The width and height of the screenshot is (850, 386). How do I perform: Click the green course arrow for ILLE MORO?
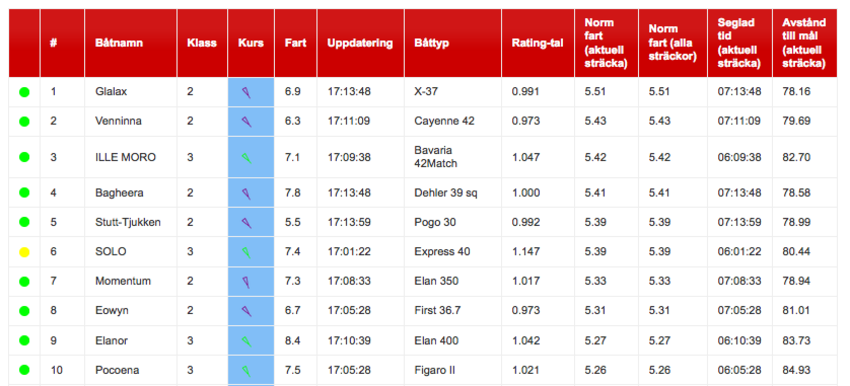246,158
